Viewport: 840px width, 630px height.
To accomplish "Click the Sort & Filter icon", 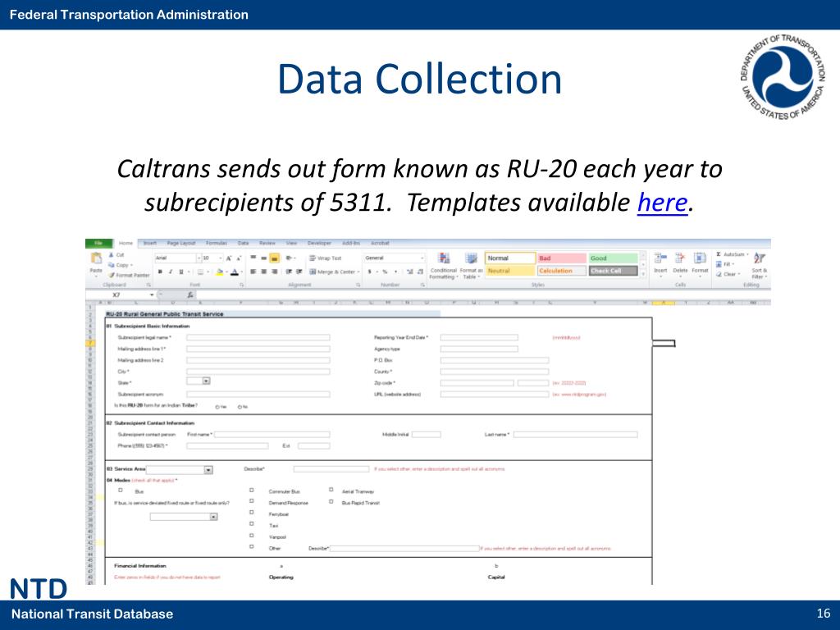I will (x=759, y=258).
